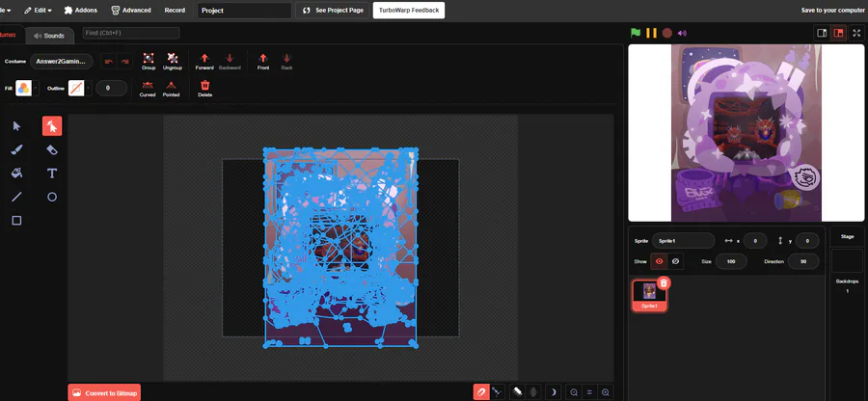This screenshot has height=401, width=868.
Task: Move selection Backward one layer
Action: [x=230, y=61]
